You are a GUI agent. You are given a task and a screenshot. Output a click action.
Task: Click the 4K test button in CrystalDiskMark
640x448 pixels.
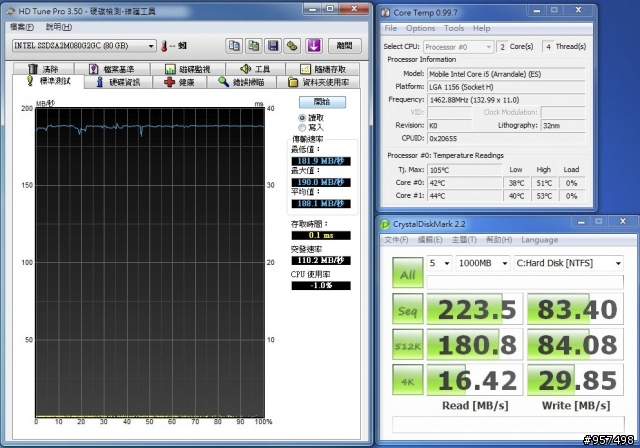pyautogui.click(x=407, y=380)
